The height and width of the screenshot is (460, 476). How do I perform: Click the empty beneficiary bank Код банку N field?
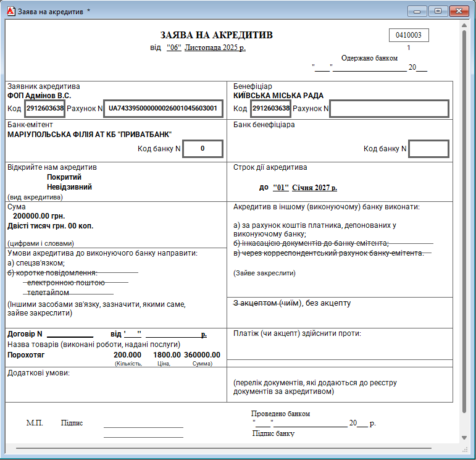pyautogui.click(x=428, y=149)
